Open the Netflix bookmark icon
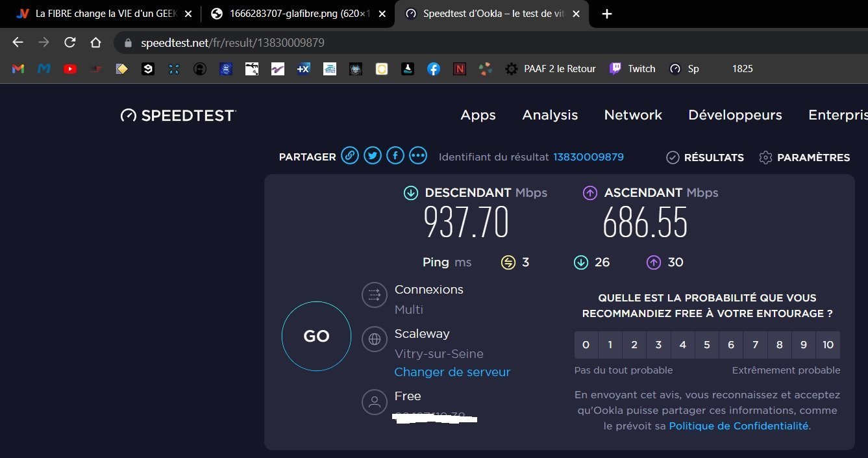This screenshot has width=868, height=458. [460, 69]
